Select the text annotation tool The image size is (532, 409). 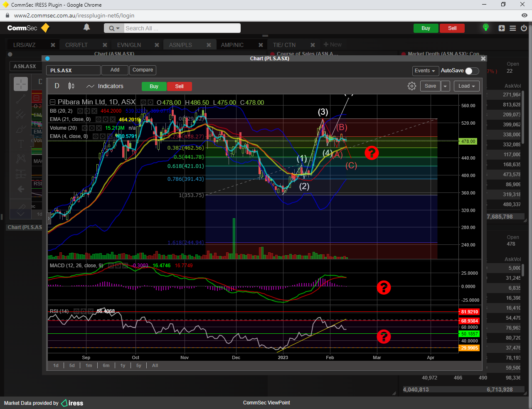21,144
